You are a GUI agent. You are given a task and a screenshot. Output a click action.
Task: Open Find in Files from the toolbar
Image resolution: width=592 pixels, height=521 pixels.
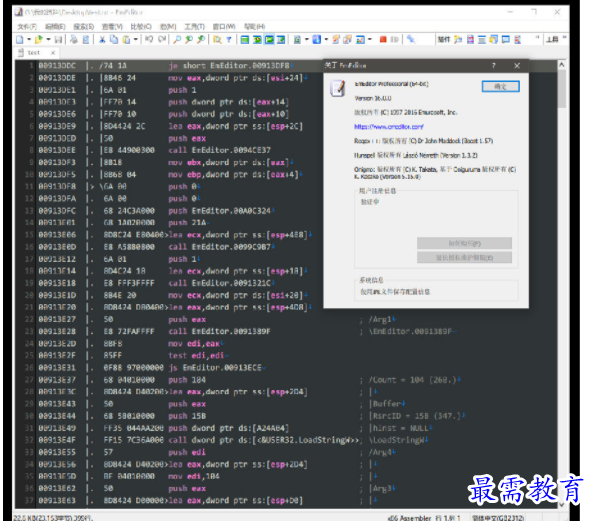217,39
